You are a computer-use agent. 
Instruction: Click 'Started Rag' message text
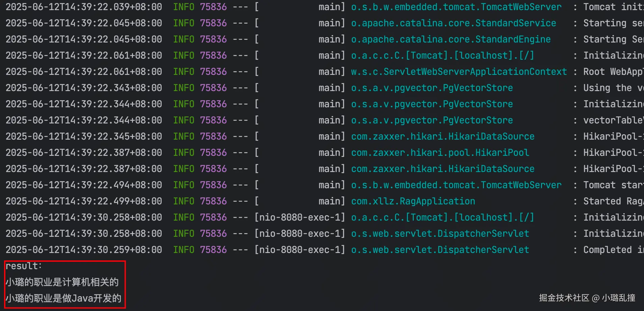613,201
